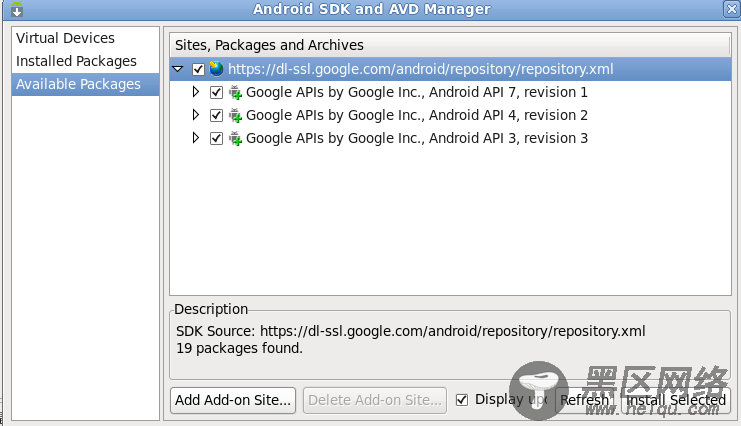The image size is (741, 426).
Task: Click the Android download icon in the title bar
Action: click(x=17, y=9)
